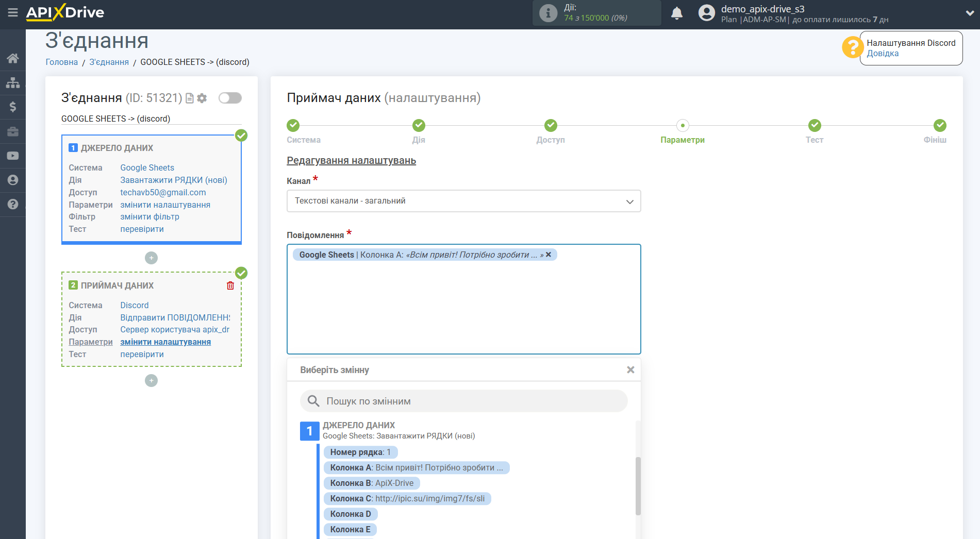Click receiver перевірити test link
Screen dimensions: 980x539
(142, 355)
